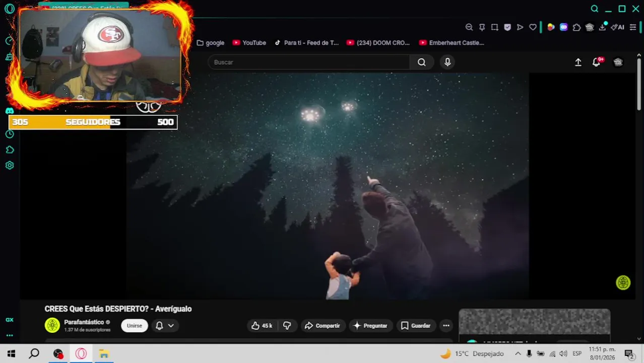Click the volume speaker tray icon

[x=563, y=354]
